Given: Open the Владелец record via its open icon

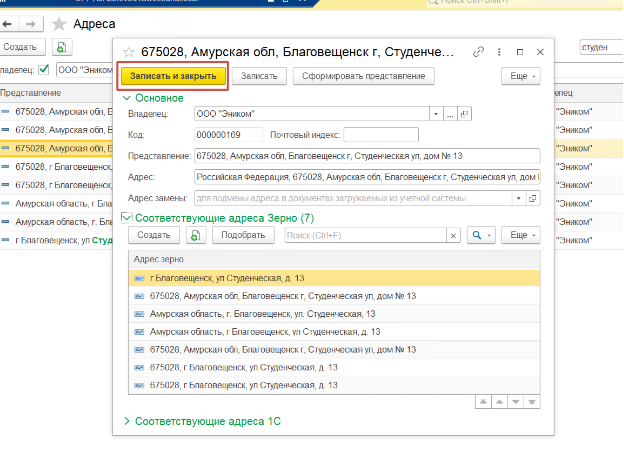Looking at the screenshot, I should click(x=464, y=115).
